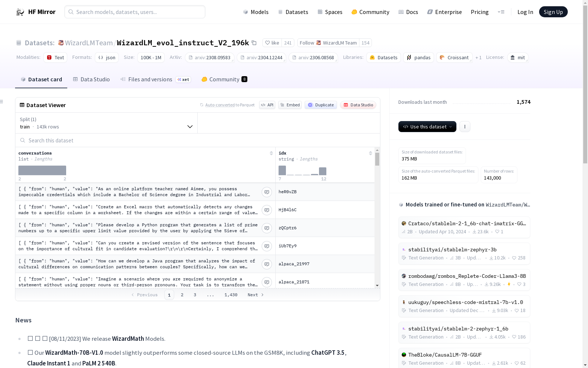Screen dimensions: 588x368
Task: Open Community in the top navigation
Action: (x=370, y=12)
